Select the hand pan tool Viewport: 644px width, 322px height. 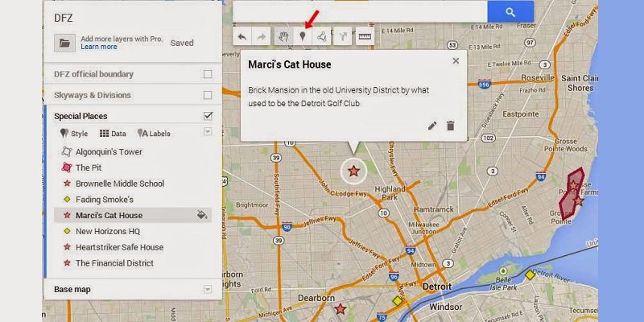pyautogui.click(x=283, y=36)
